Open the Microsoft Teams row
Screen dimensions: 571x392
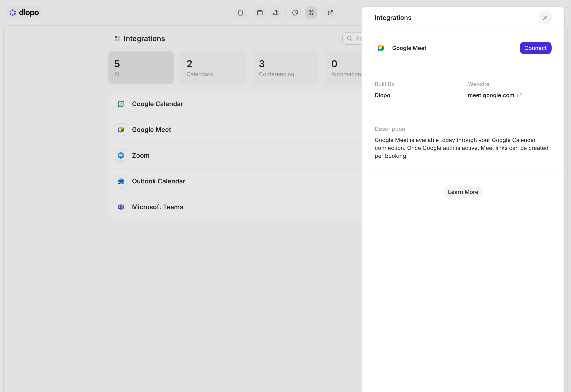click(235, 207)
